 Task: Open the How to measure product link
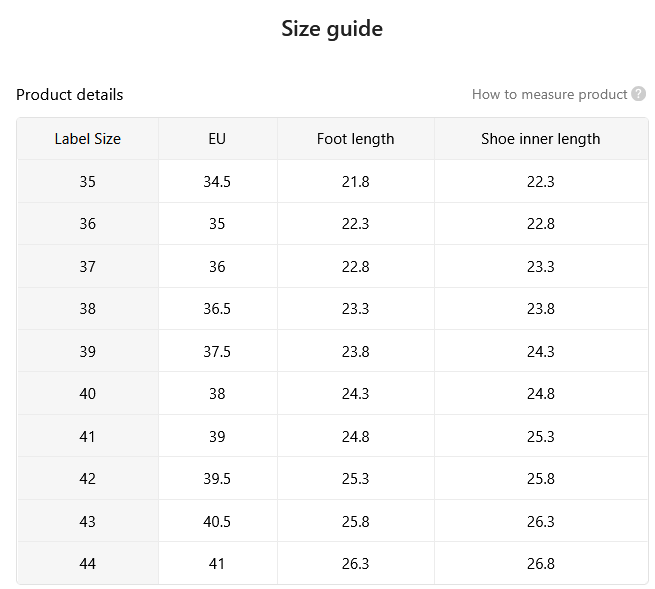pyautogui.click(x=549, y=94)
